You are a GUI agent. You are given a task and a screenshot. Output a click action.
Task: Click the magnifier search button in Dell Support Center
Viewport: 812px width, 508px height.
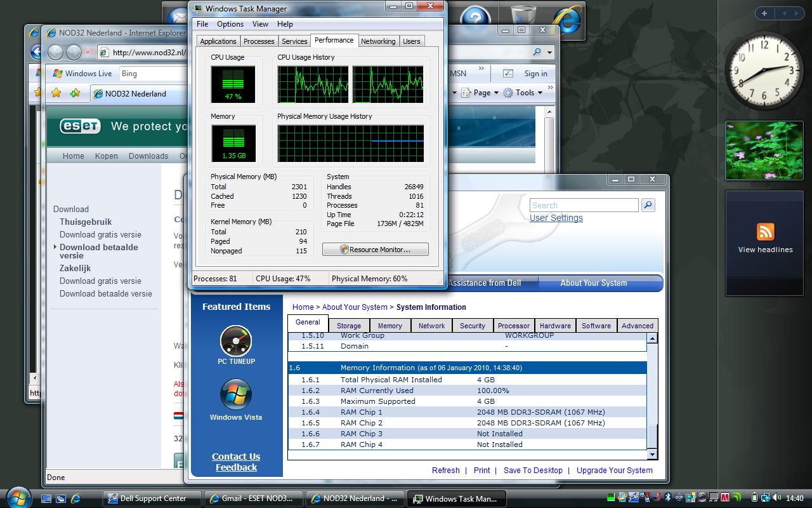(x=648, y=205)
